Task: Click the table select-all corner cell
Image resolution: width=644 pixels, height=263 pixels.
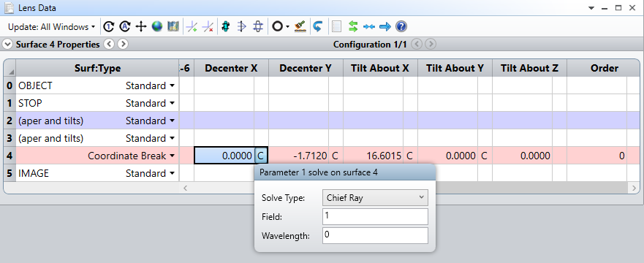Action: 10,68
